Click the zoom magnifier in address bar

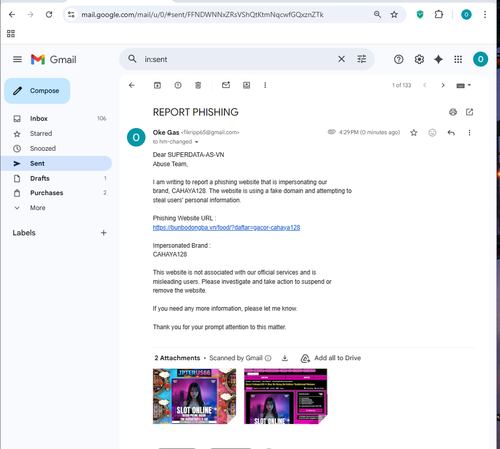click(377, 14)
